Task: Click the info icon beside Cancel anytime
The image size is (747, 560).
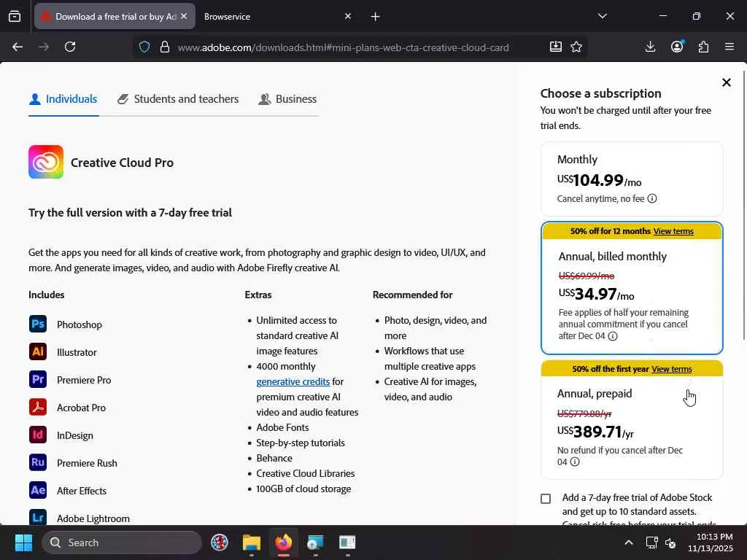Action: (x=652, y=198)
